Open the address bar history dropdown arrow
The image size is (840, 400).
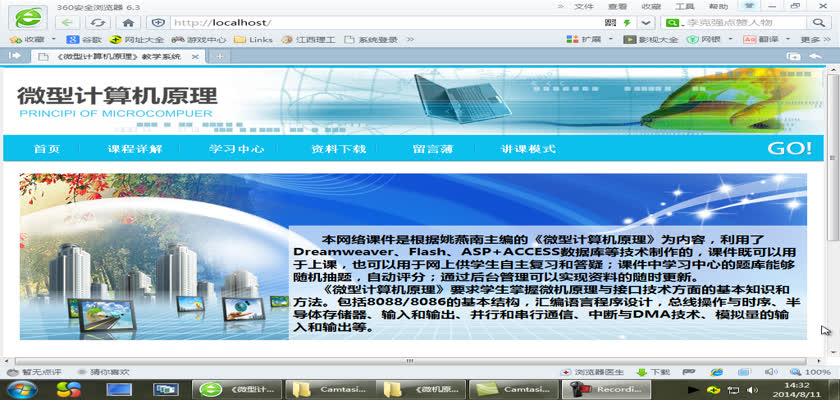click(646, 22)
